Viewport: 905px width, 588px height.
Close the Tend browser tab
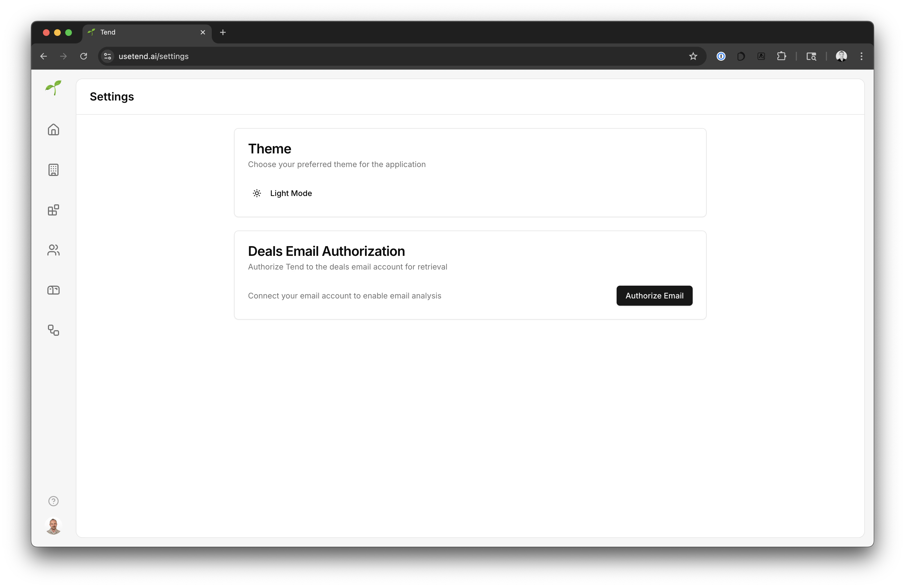pyautogui.click(x=203, y=32)
